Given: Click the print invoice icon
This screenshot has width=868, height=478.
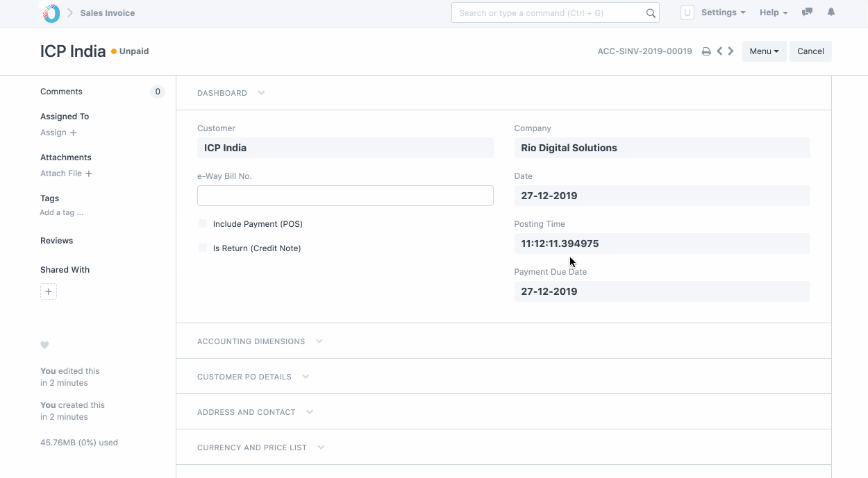Looking at the screenshot, I should 706,51.
